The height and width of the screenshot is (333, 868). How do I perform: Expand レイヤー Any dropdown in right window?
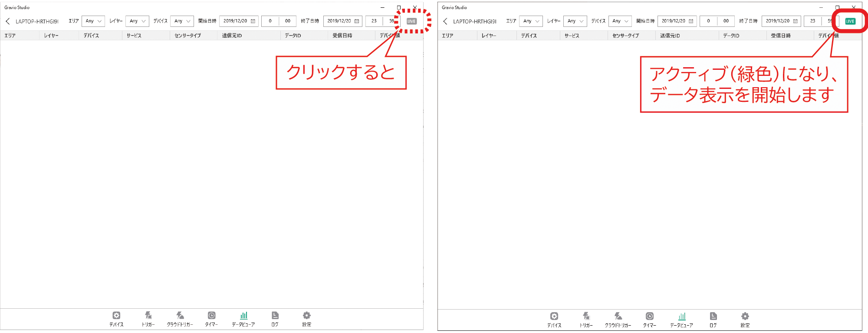pyautogui.click(x=575, y=21)
